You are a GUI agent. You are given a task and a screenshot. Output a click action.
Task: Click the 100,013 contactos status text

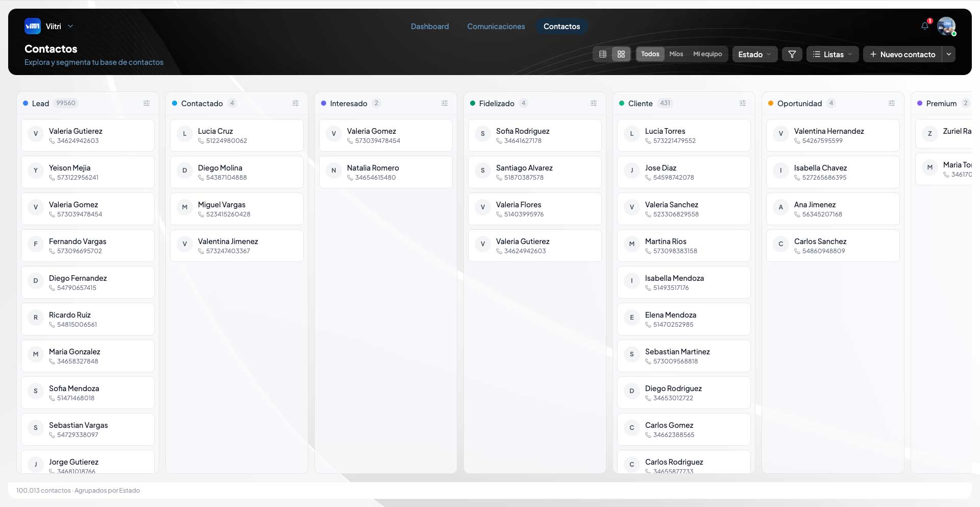[x=43, y=491]
